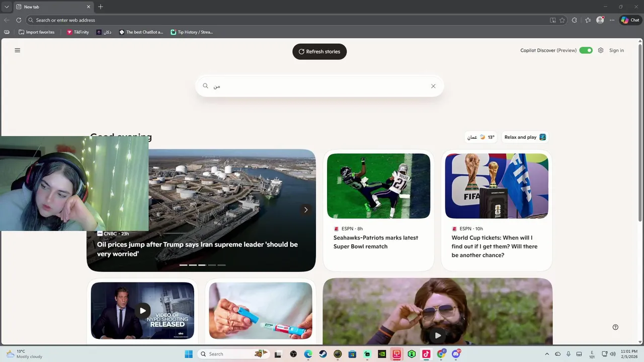
Task: Open the TikFinity bookmark
Action: coord(77,32)
